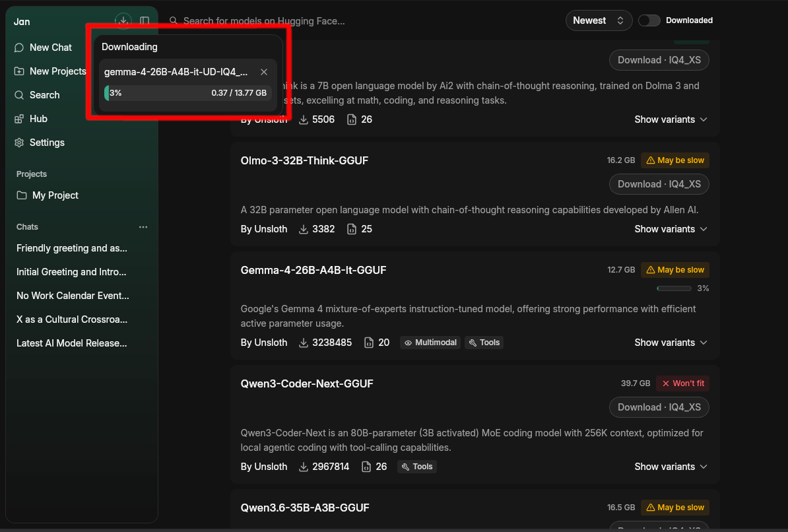
Task: Click Olmo-3-32B 'May be slow' warning badge
Action: (675, 160)
